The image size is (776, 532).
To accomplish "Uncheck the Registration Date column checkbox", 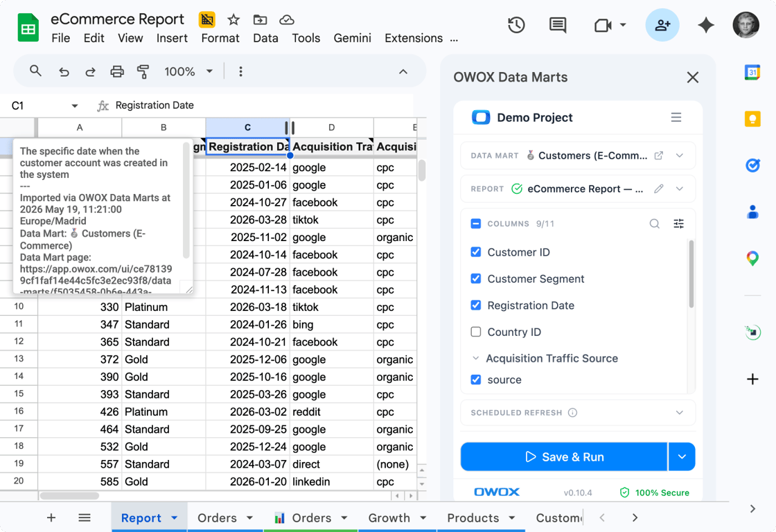I will point(475,305).
